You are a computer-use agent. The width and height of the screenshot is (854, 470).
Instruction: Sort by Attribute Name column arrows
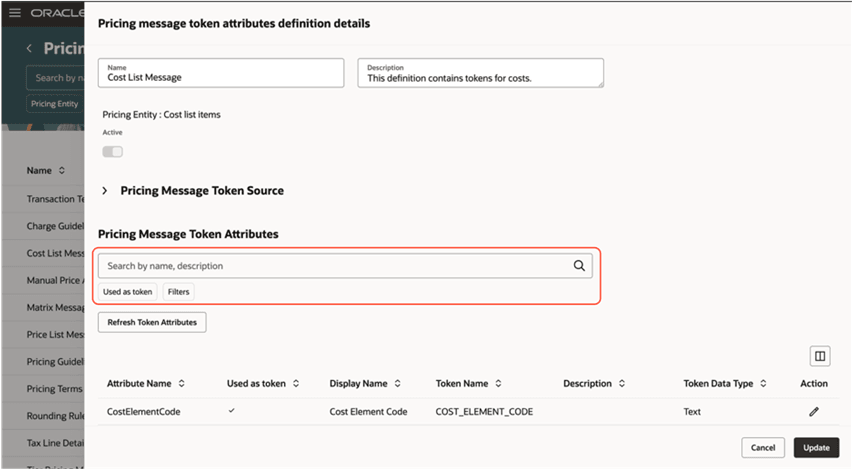click(181, 383)
